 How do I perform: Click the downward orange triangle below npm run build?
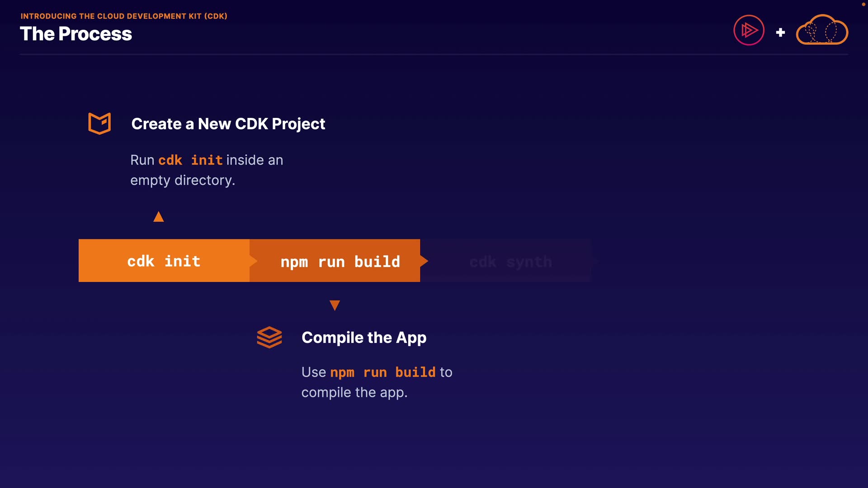click(x=335, y=305)
